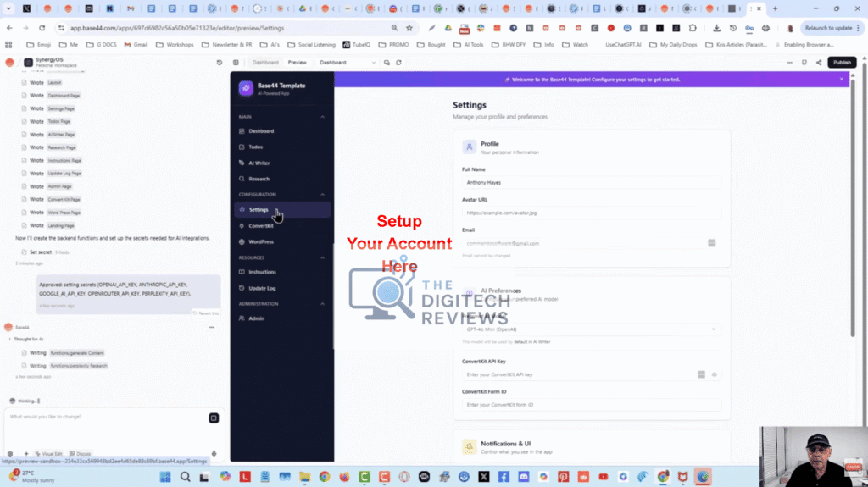Viewport: 868px width, 487px height.
Task: Show ConvertKit API key with eye icon
Action: 714,374
